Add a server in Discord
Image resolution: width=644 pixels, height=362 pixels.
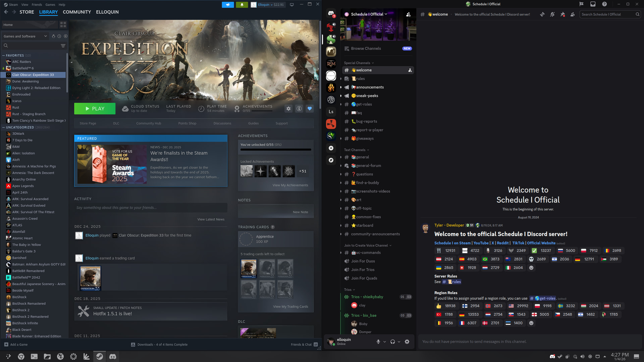coord(331,148)
